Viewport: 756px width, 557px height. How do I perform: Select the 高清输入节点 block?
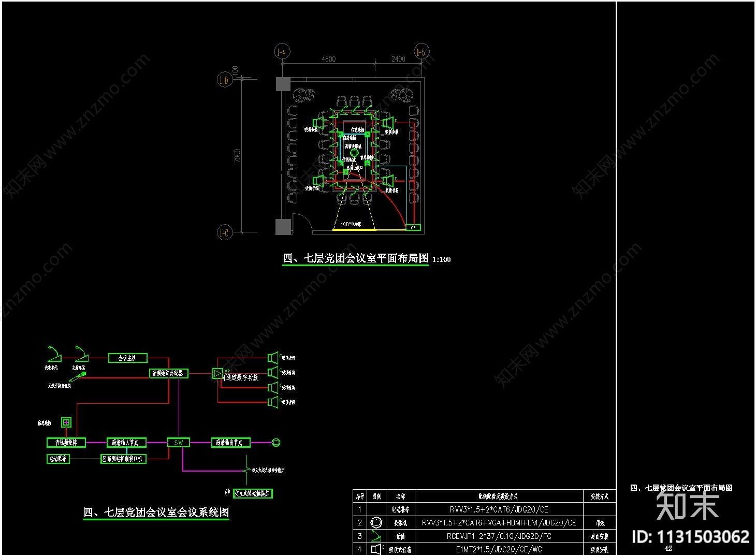click(x=126, y=443)
